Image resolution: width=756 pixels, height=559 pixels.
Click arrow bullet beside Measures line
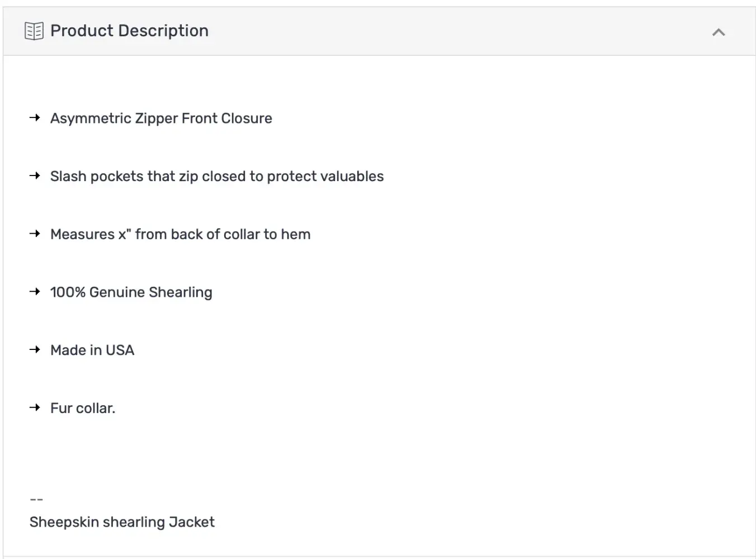pos(35,234)
